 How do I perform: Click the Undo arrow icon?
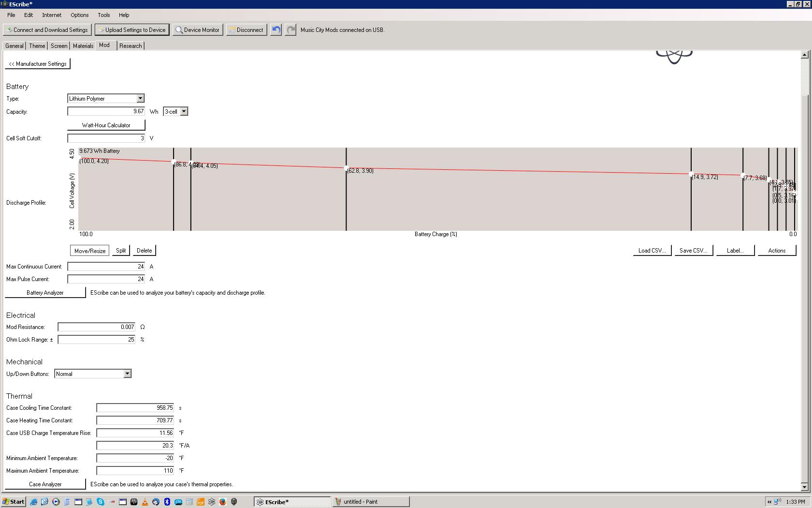click(x=275, y=30)
